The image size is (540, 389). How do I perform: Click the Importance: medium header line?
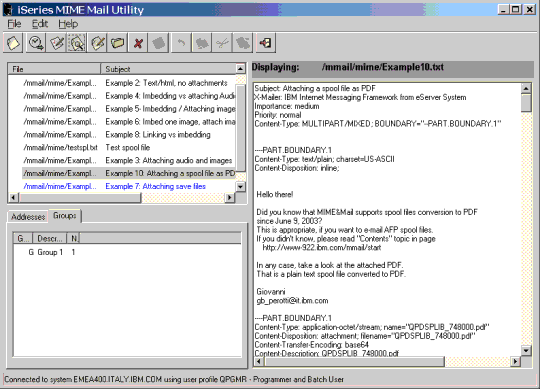coord(287,106)
